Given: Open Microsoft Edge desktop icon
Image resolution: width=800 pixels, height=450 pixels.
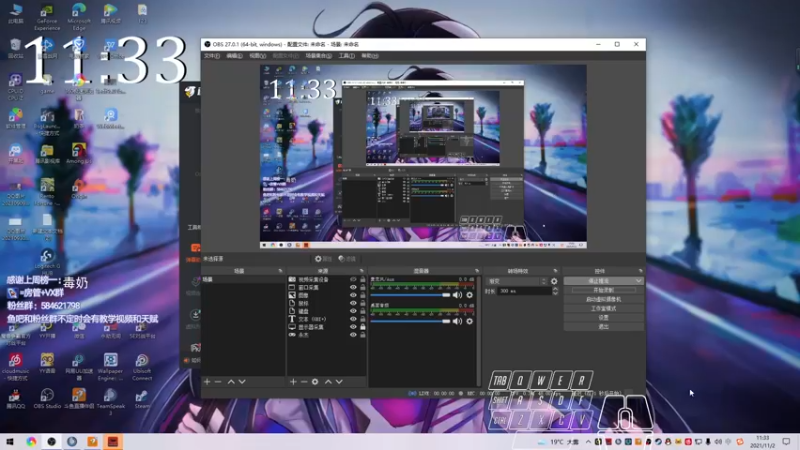Looking at the screenshot, I should pyautogui.click(x=79, y=18).
